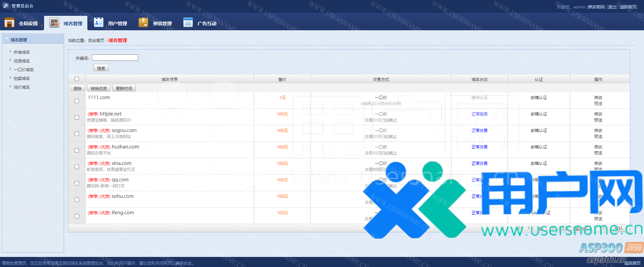Check the box for 1111.com
644x267 pixels.
coord(77,101)
